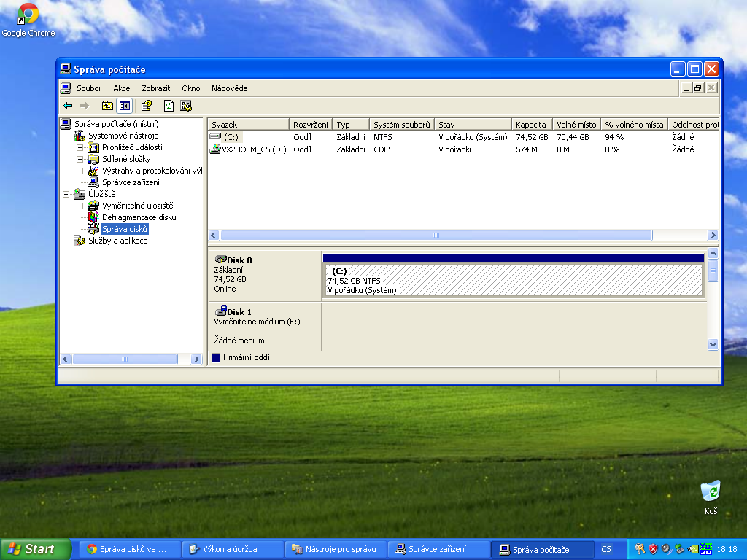
Task: Click the Defragmentace disku icon
Action: pos(93,217)
